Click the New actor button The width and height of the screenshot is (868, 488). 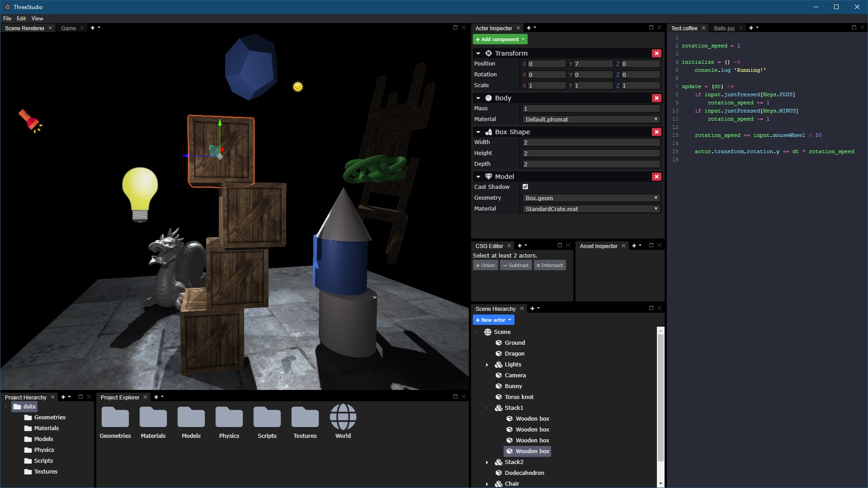coord(493,320)
